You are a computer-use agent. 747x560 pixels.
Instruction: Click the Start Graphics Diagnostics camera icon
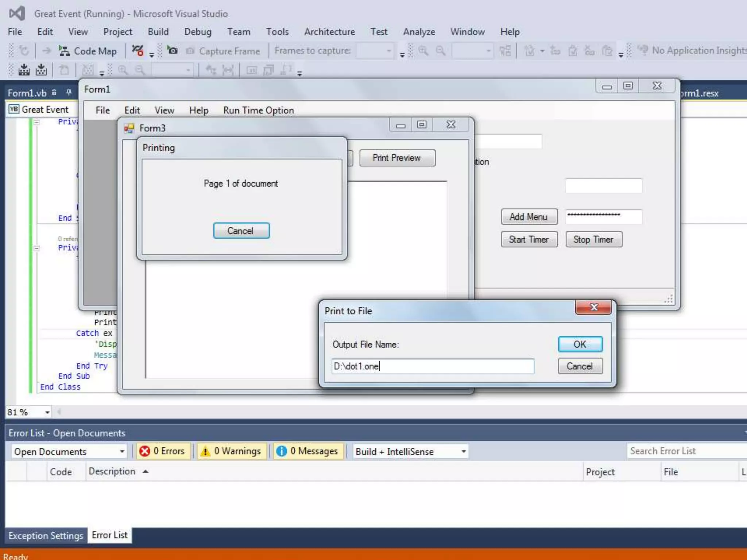[172, 50]
